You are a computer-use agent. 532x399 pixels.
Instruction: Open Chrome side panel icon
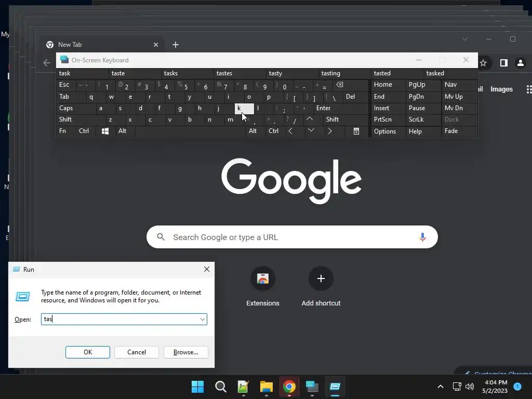pos(503,63)
